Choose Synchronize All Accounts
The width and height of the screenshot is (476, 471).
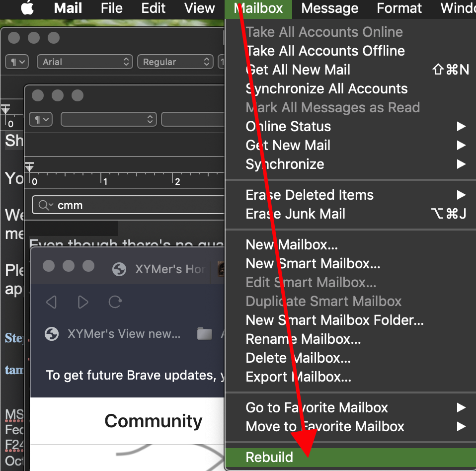[351, 88]
